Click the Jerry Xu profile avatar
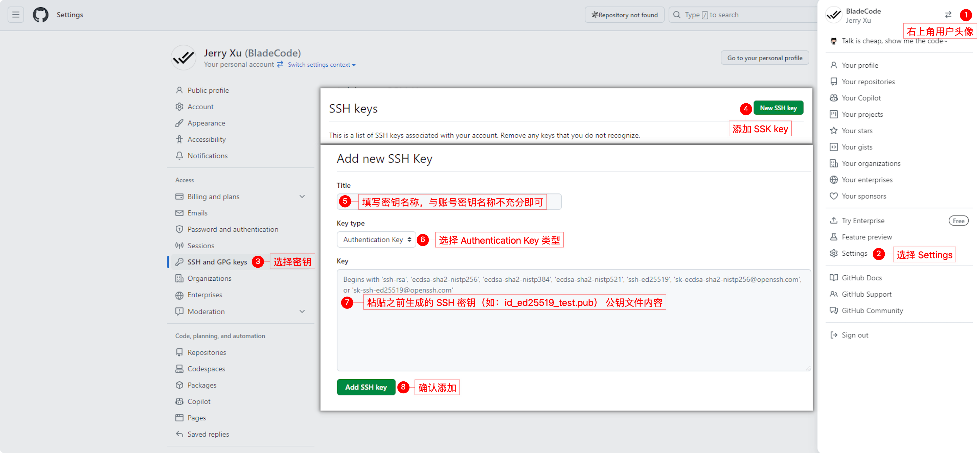The image size is (980, 453). point(183,58)
